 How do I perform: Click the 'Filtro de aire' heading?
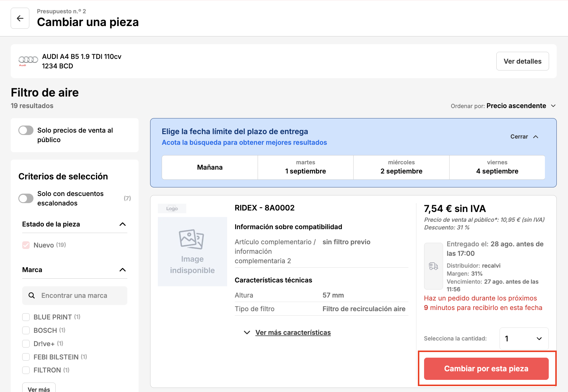(x=45, y=93)
